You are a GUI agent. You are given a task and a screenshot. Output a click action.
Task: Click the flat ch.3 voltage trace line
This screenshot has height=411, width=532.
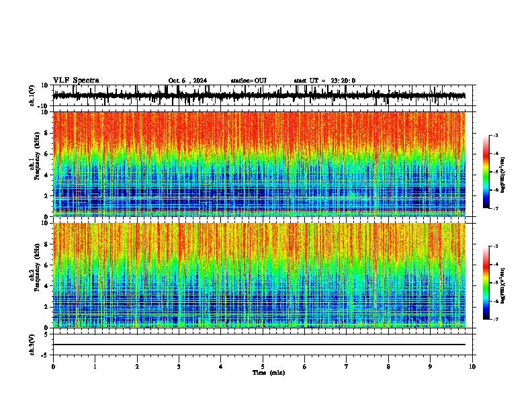[x=259, y=345]
